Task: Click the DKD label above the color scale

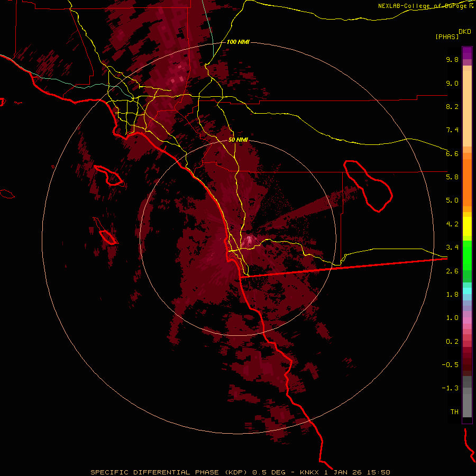Action: click(x=465, y=31)
